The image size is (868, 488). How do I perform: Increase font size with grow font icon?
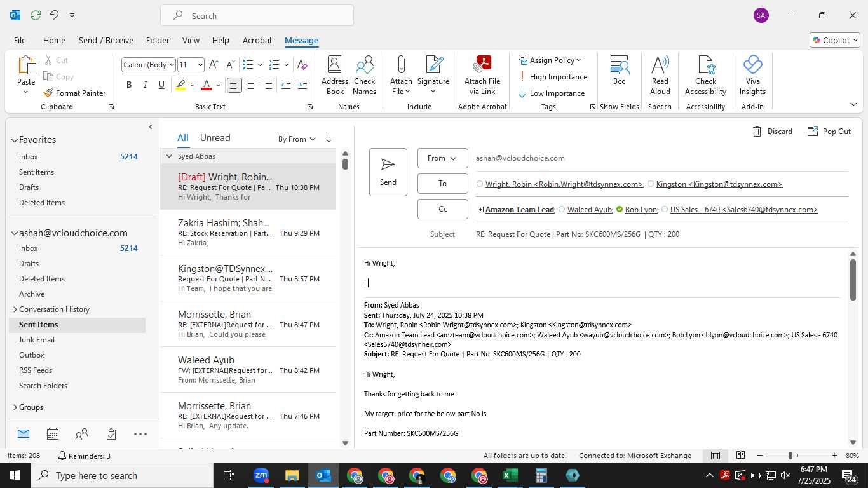(214, 65)
